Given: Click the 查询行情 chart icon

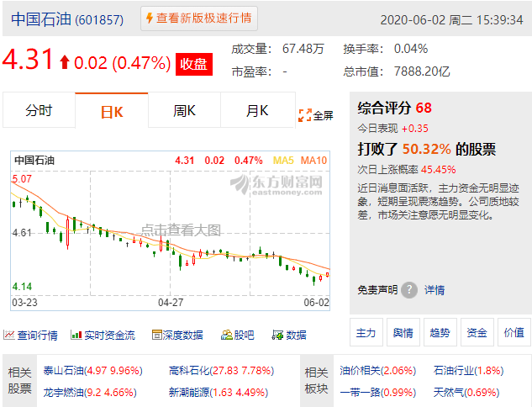Looking at the screenshot, I should pos(8,335).
